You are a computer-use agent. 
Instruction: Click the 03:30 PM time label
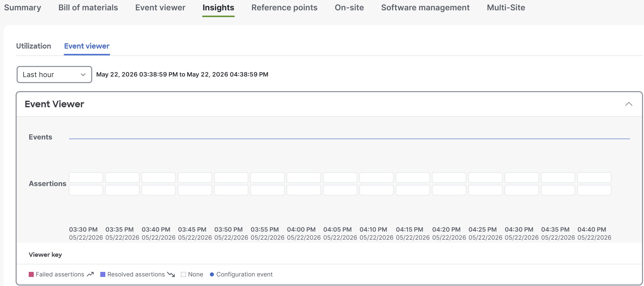coord(83,230)
